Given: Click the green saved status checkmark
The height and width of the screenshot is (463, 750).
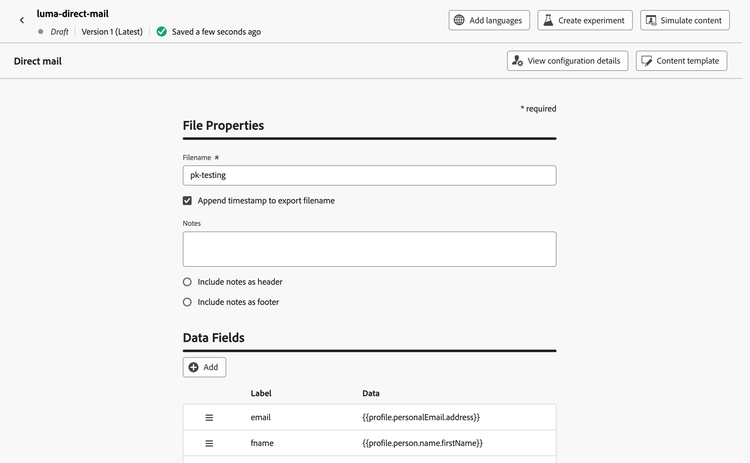Looking at the screenshot, I should 161,32.
